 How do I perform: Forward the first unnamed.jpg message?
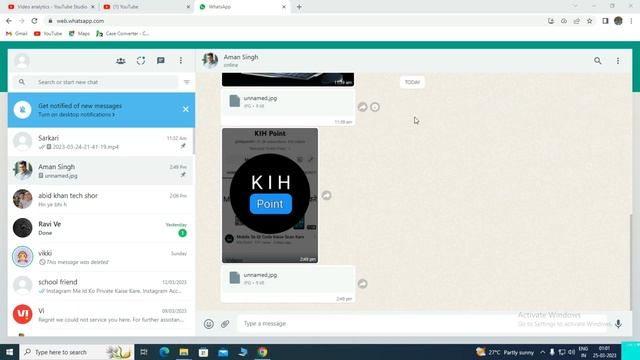click(362, 107)
